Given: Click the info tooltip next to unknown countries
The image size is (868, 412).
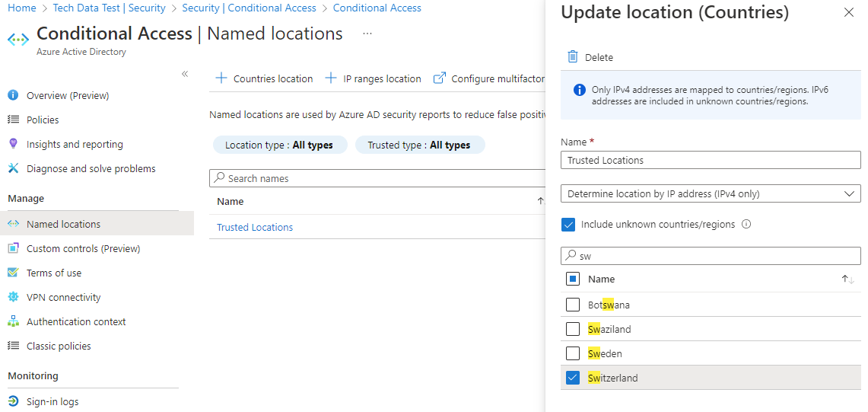Looking at the screenshot, I should click(x=746, y=225).
